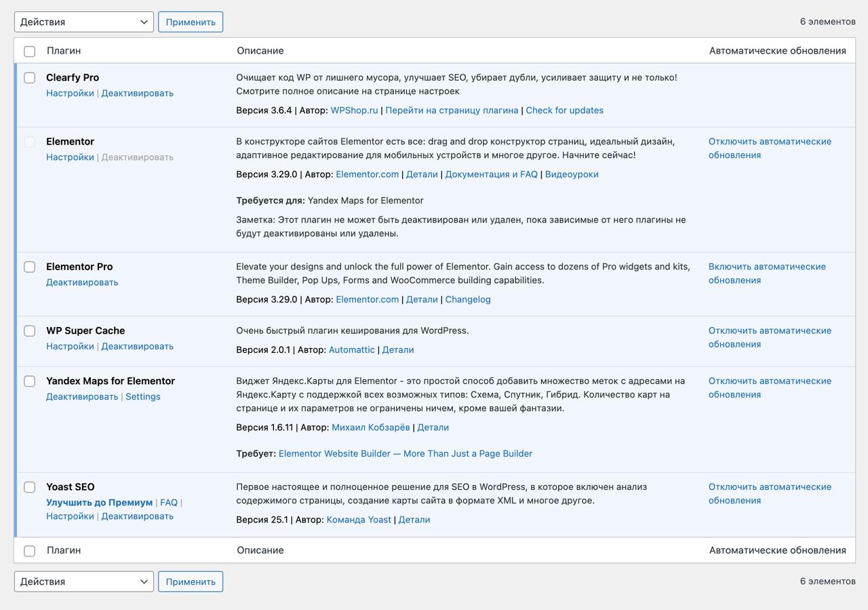Open Детали link for Elementor Pro
868x610 pixels.
(422, 299)
